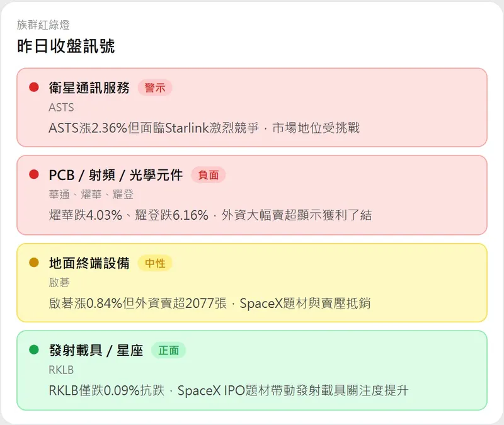Click the 正面 positive badge
The width and height of the screenshot is (504, 425).
tap(168, 350)
